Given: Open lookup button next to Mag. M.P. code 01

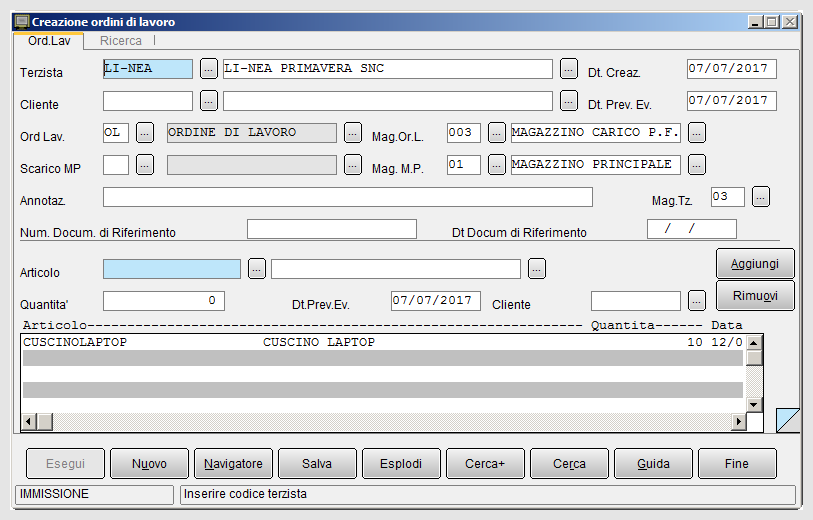Looking at the screenshot, I should coord(497,165).
